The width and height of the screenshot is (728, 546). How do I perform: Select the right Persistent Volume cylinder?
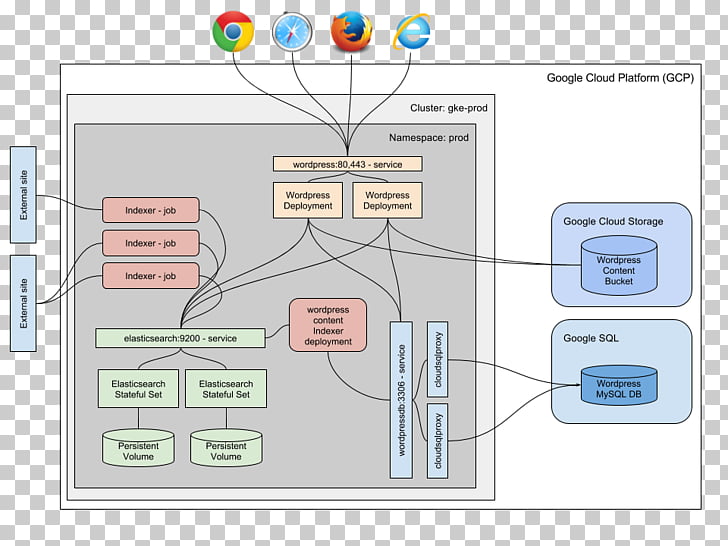click(x=226, y=450)
